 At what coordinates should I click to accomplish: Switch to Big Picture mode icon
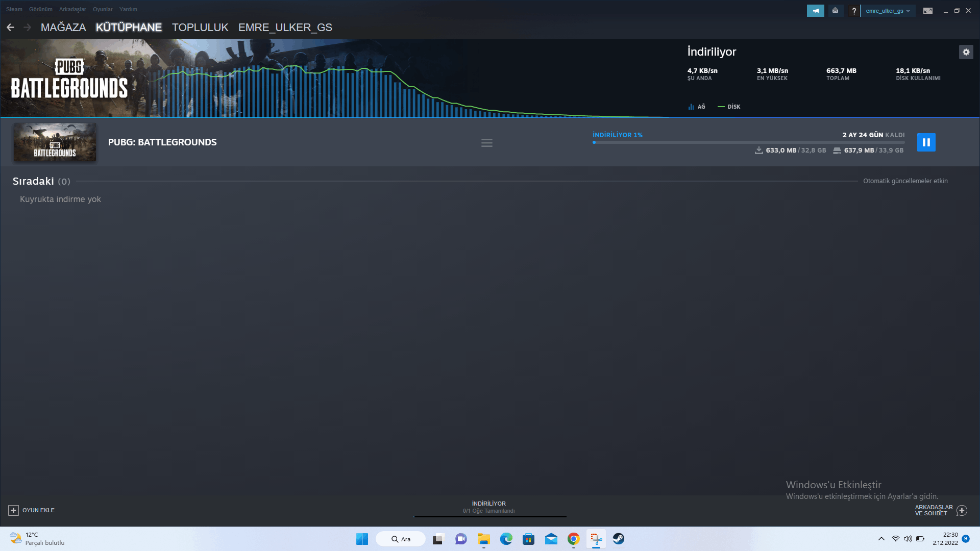[928, 11]
